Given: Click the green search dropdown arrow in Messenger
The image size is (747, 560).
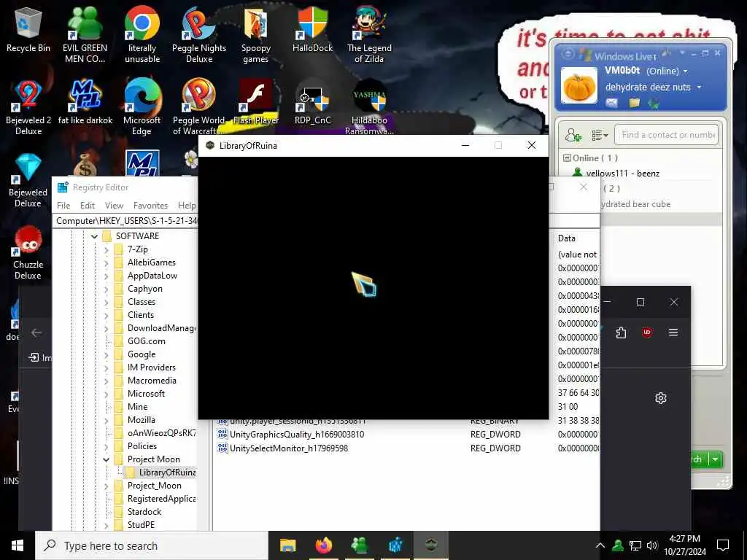Looking at the screenshot, I should pyautogui.click(x=715, y=459).
